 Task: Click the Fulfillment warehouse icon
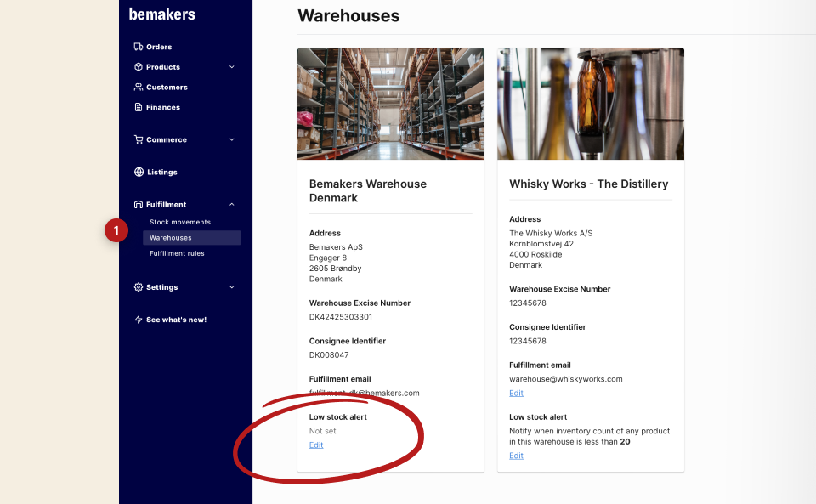coord(139,205)
